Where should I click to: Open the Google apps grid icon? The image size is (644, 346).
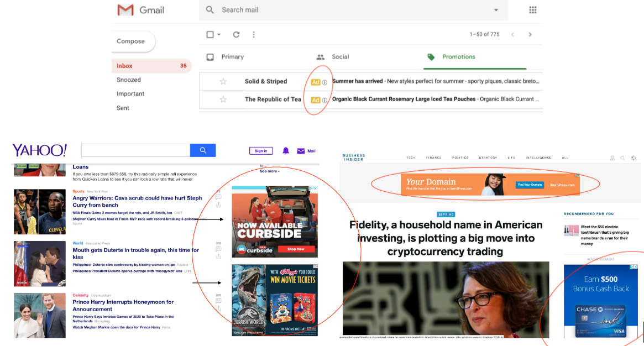[533, 10]
